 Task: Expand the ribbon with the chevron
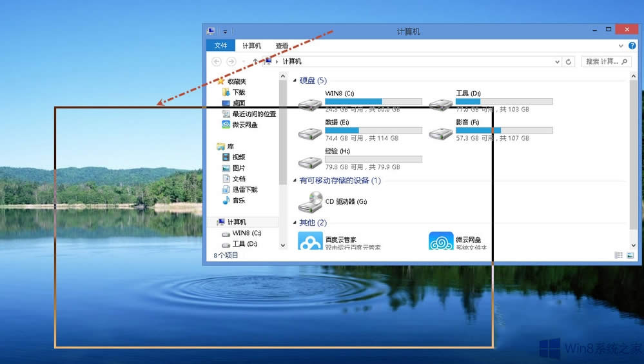point(620,46)
